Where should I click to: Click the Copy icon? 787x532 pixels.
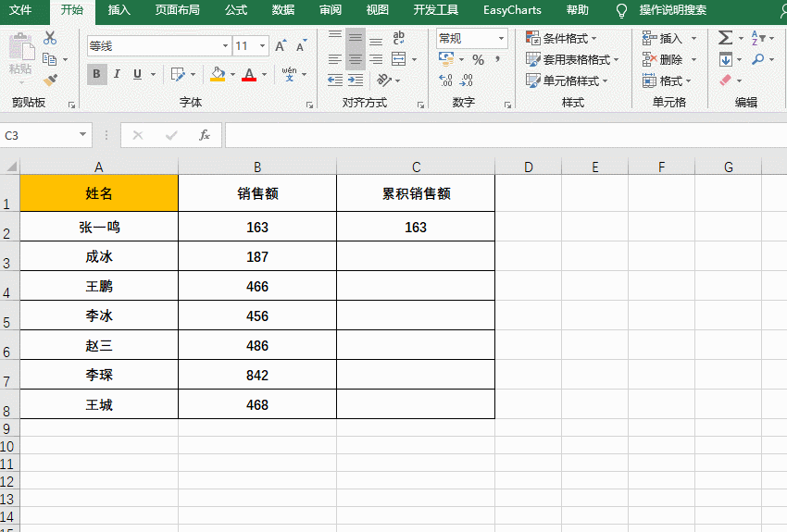point(49,59)
